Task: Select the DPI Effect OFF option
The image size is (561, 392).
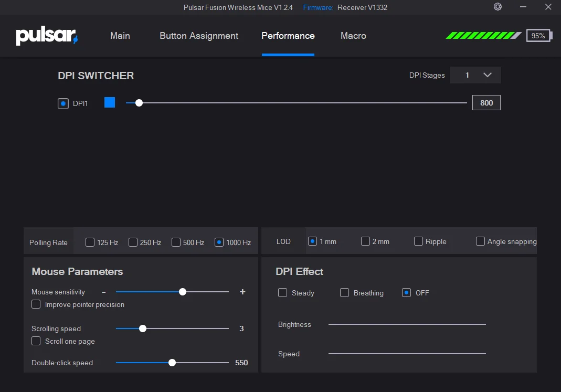Action: click(x=406, y=293)
